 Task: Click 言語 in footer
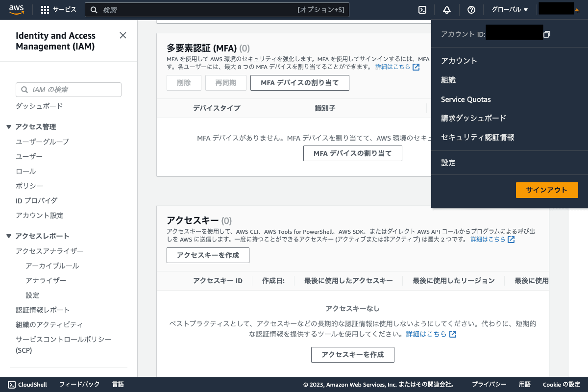[118, 385]
